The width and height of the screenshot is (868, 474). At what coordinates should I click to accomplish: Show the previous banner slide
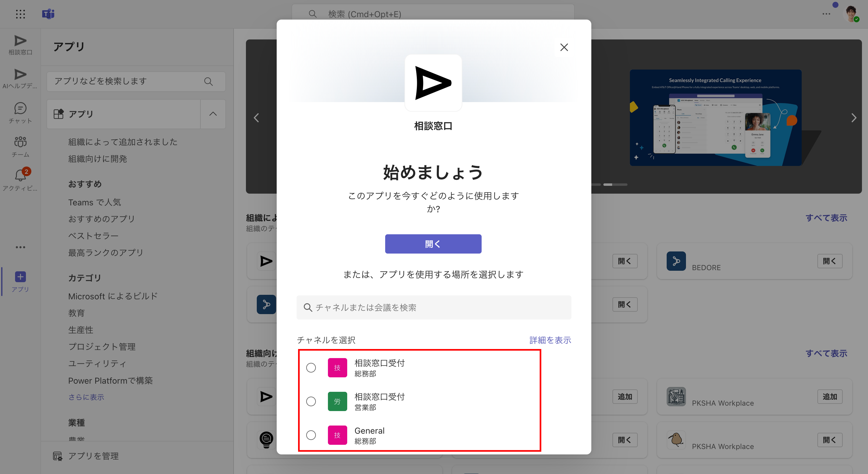point(256,118)
